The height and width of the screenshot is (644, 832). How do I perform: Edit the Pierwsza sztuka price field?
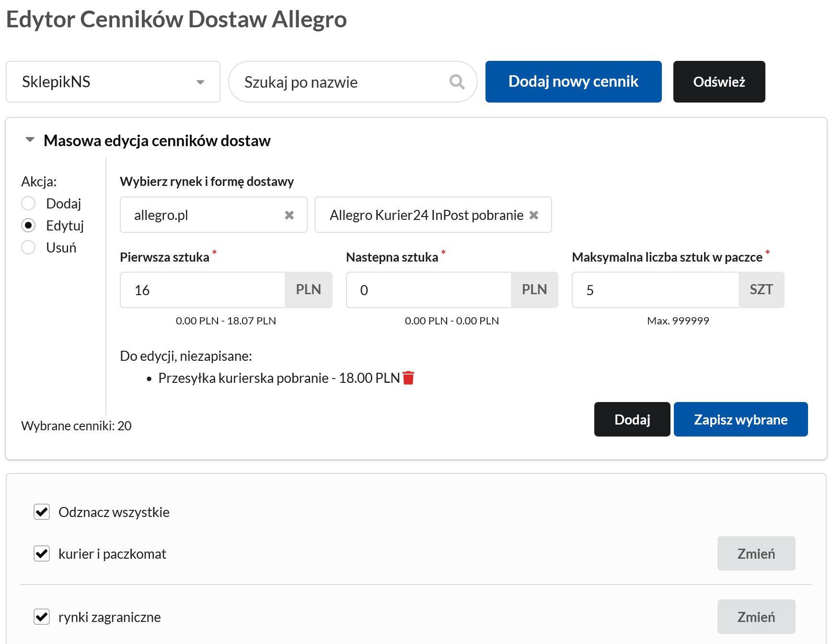203,290
